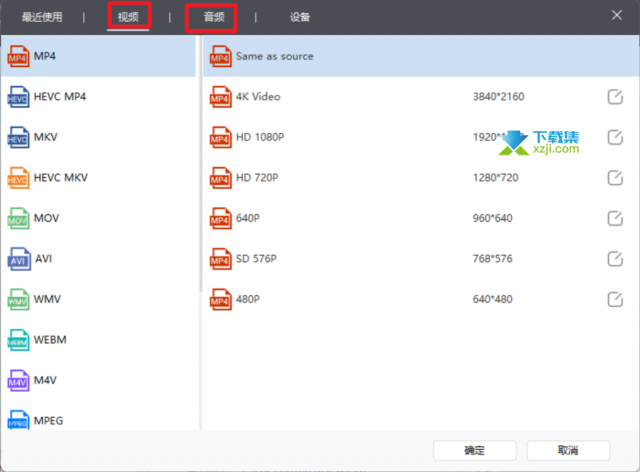Click the M4V format name
This screenshot has width=640, height=472.
[x=45, y=380]
